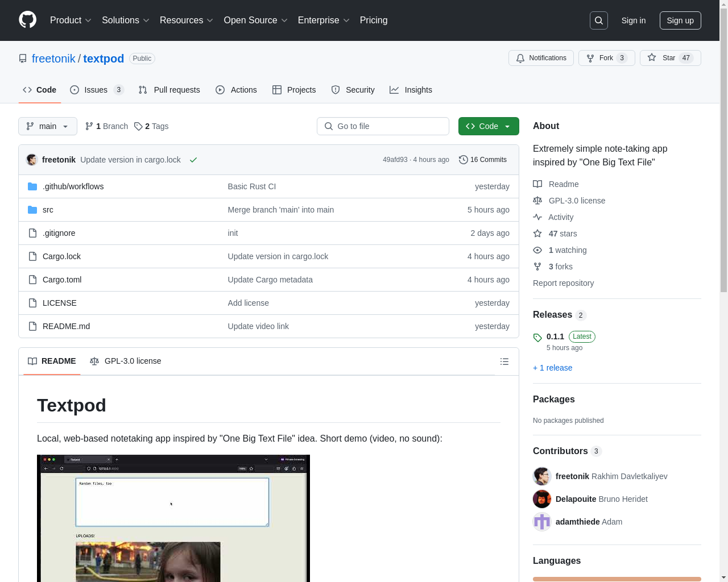The height and width of the screenshot is (582, 728).
Task: Click the 49afd93 commit hash
Action: coord(395,160)
